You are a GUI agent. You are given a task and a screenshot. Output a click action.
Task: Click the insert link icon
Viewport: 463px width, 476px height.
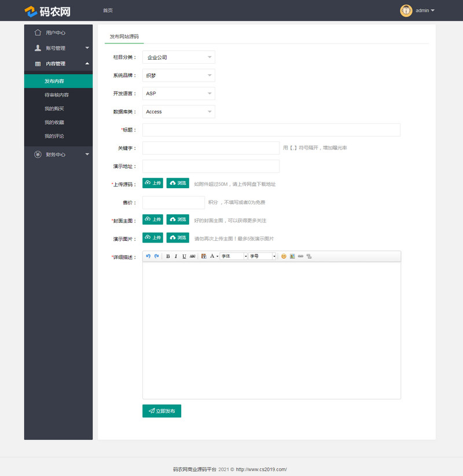301,256
